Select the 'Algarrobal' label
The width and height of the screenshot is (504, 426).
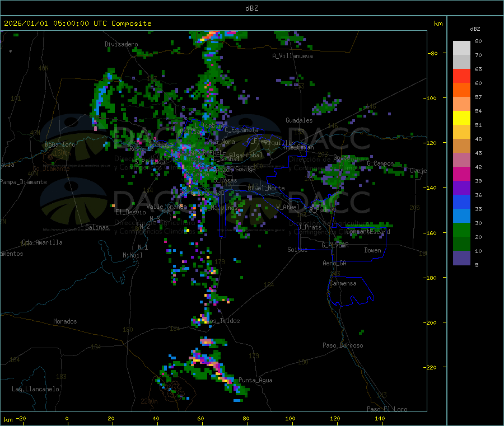tap(246, 155)
